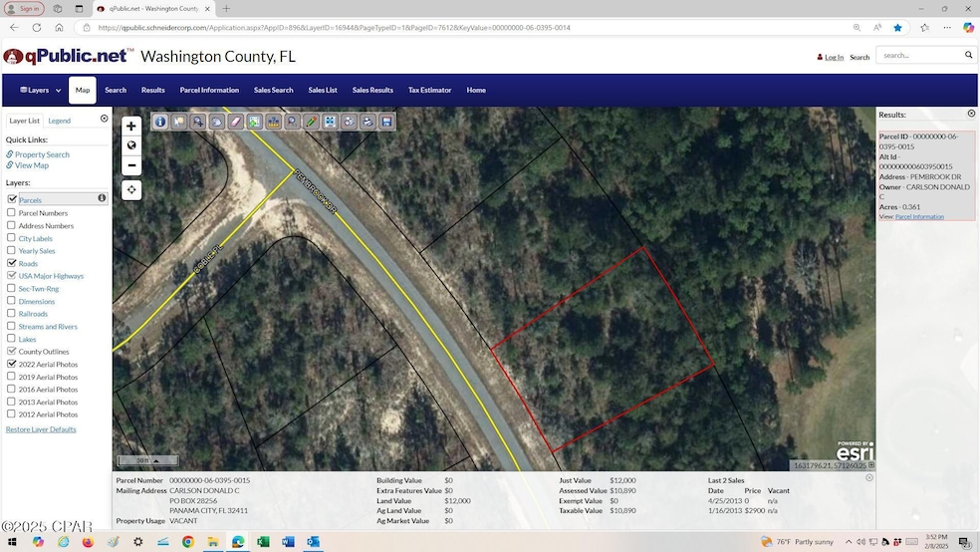Click the print map icon
This screenshot has width=980, height=552.
point(367,122)
